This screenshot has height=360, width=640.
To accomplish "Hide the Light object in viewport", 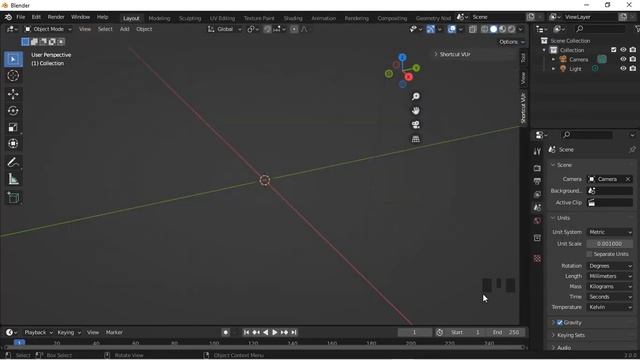I will tap(623, 69).
